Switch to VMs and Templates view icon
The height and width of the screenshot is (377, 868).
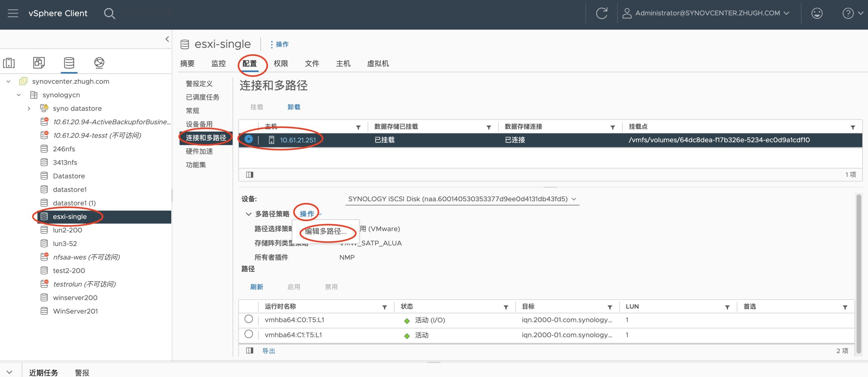click(39, 63)
